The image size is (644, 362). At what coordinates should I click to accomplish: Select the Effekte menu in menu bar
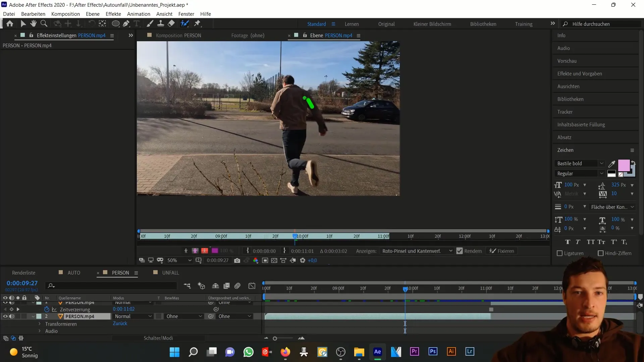pos(113,14)
